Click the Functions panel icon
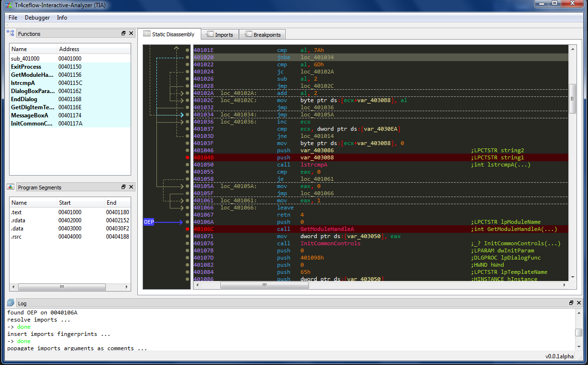Screen dimensions: 588x365 (x=10, y=33)
